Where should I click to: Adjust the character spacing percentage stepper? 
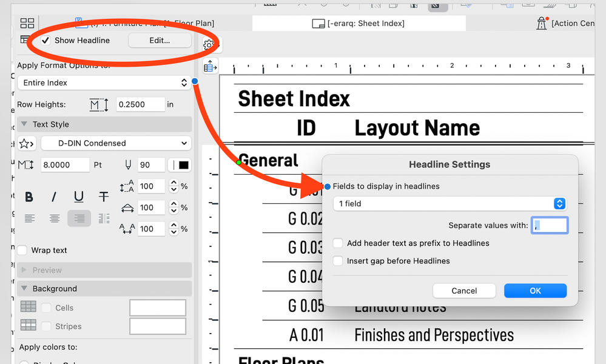[173, 229]
